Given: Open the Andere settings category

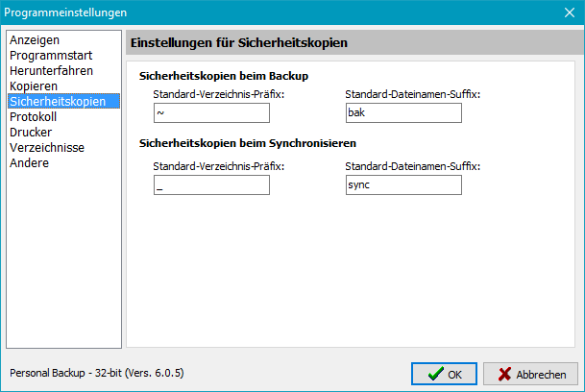Looking at the screenshot, I should coord(29,163).
